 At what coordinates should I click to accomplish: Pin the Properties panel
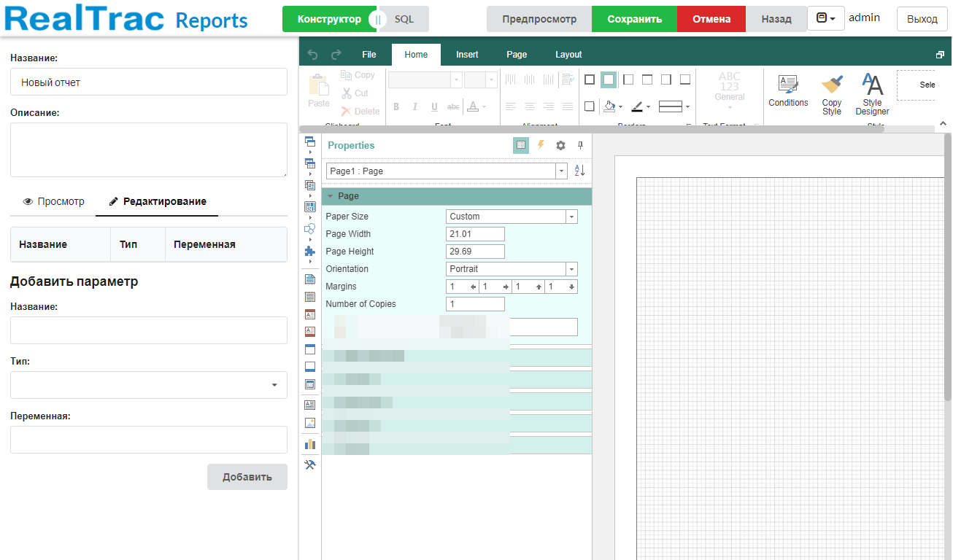581,145
